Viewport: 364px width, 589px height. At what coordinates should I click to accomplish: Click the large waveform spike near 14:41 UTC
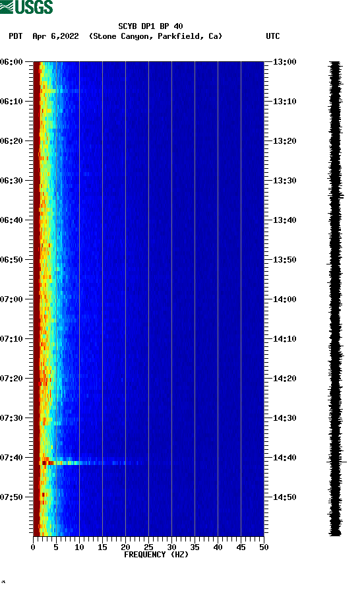click(x=337, y=462)
